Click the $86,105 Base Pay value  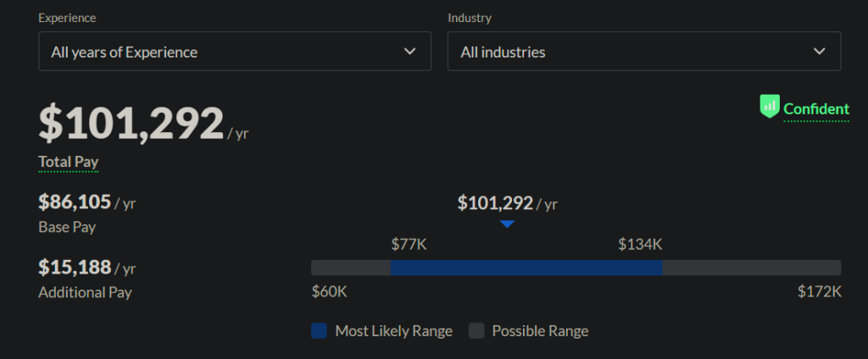click(x=75, y=202)
